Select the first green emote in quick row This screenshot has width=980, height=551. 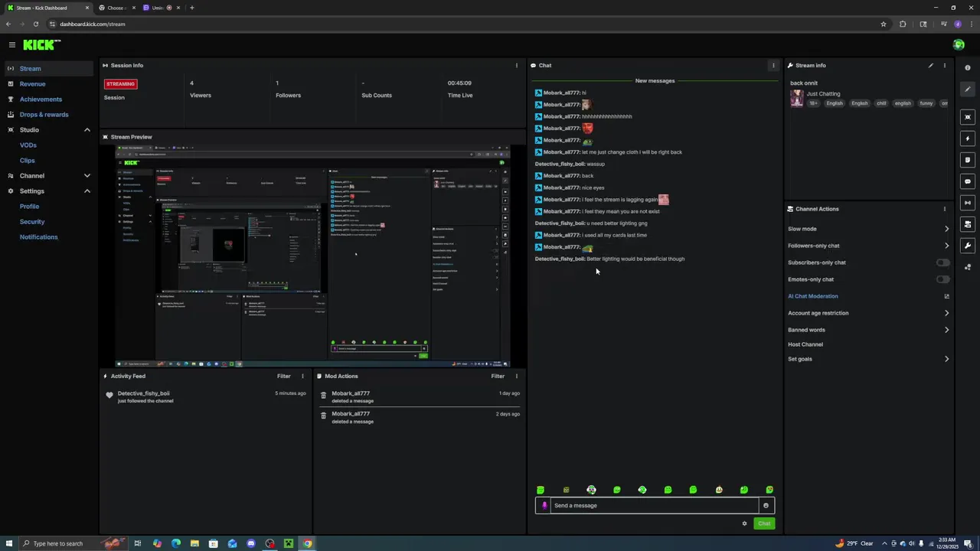[x=541, y=490]
